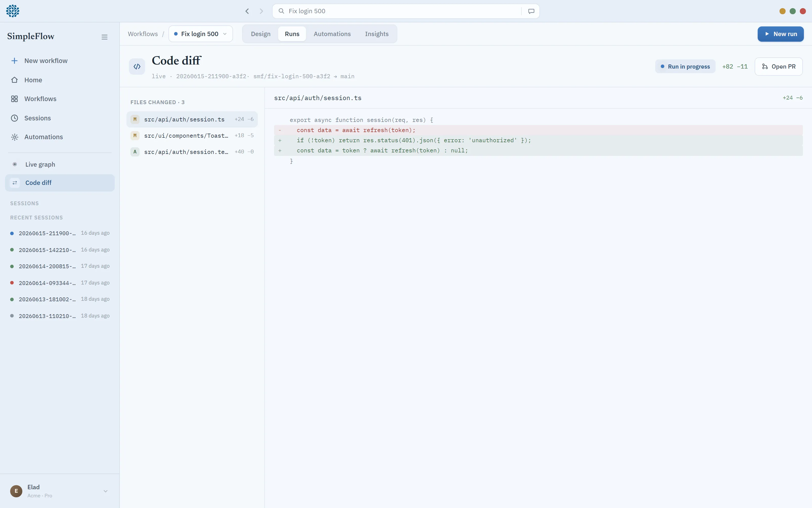Open the chat bubble icon in search bar

[531, 11]
